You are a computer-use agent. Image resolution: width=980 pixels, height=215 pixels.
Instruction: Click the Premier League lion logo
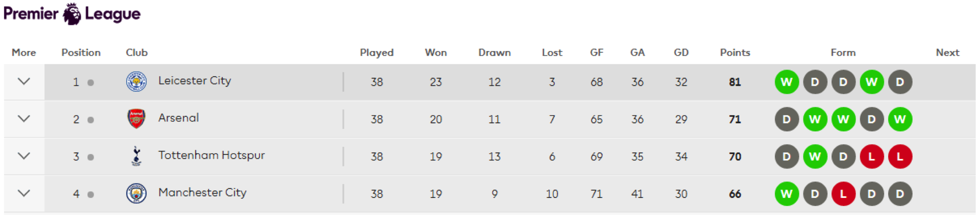(72, 14)
